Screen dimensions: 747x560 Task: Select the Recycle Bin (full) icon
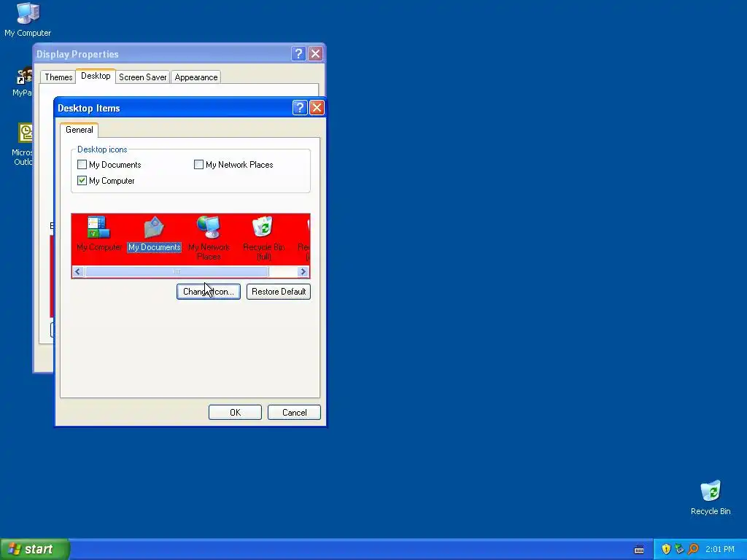(x=263, y=238)
